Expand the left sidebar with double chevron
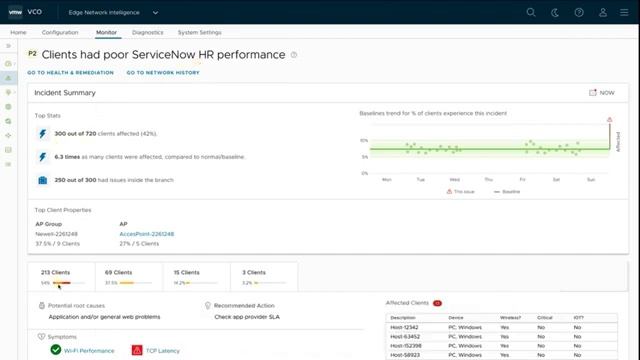 point(8,46)
